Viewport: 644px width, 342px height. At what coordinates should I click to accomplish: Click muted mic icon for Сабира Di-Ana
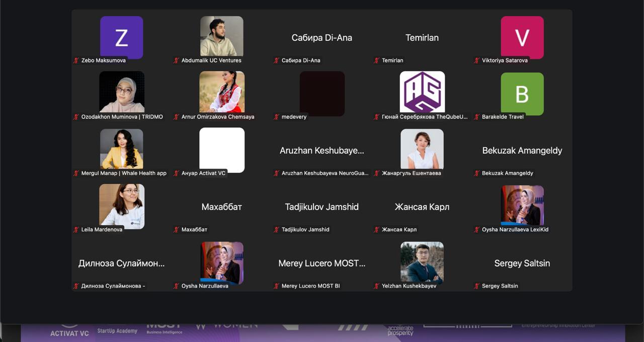277,60
